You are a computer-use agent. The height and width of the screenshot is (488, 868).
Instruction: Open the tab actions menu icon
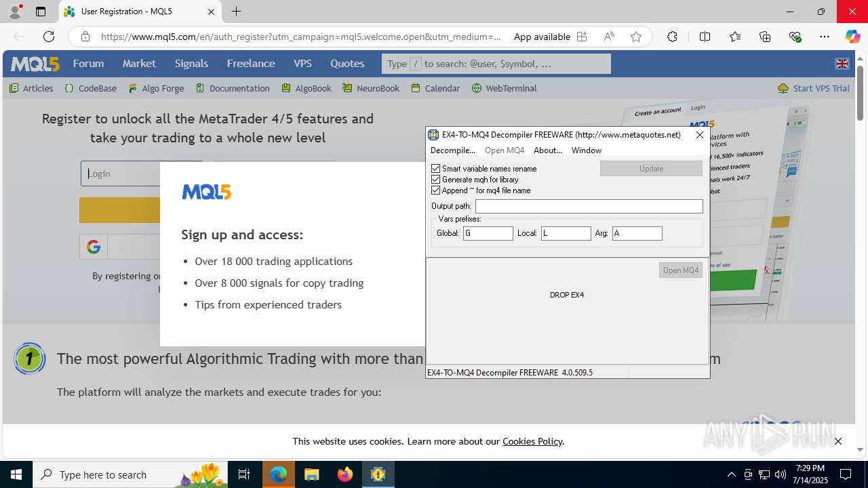coord(41,12)
